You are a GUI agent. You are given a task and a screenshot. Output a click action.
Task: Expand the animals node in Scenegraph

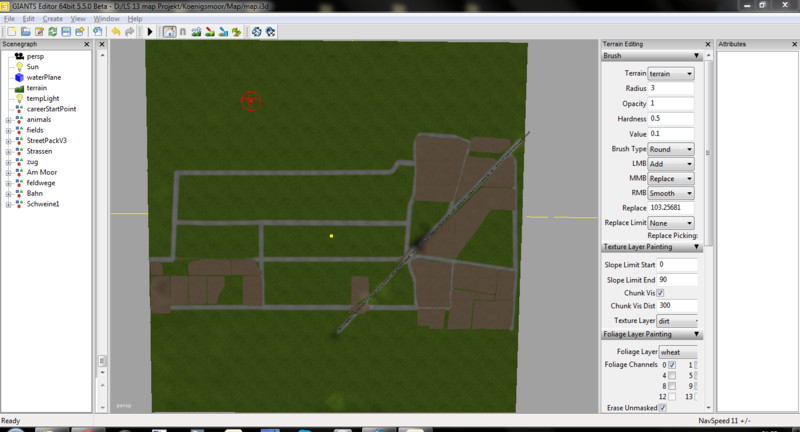pos(8,120)
